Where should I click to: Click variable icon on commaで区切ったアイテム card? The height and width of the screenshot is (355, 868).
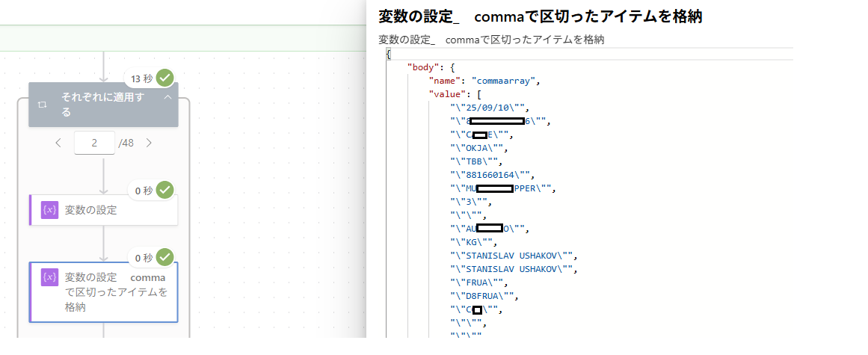[x=49, y=277]
